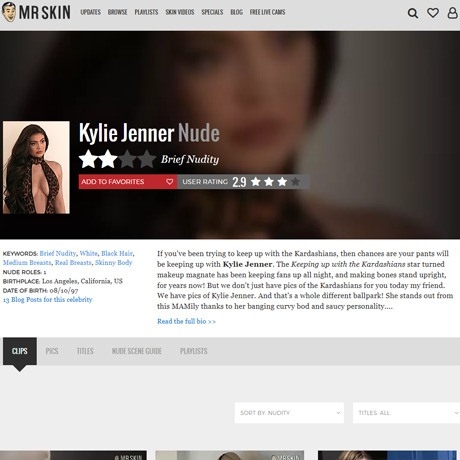Expand the Titles: All dropdown
The height and width of the screenshot is (460, 460).
pyautogui.click(x=406, y=413)
